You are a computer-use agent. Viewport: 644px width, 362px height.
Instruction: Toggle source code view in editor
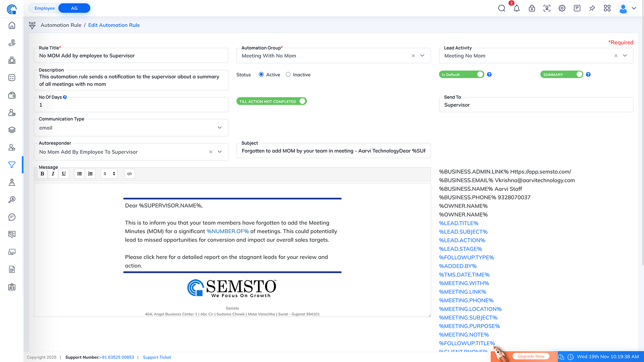(129, 174)
